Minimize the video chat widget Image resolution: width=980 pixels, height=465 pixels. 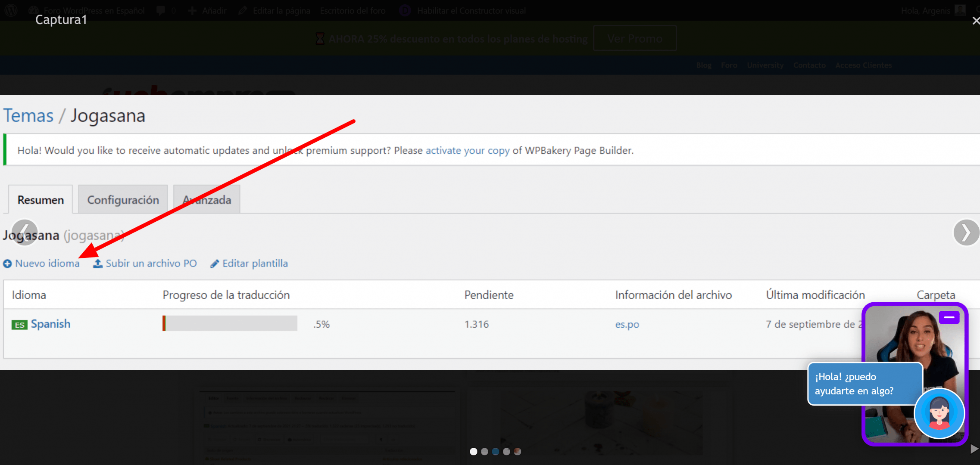point(949,317)
